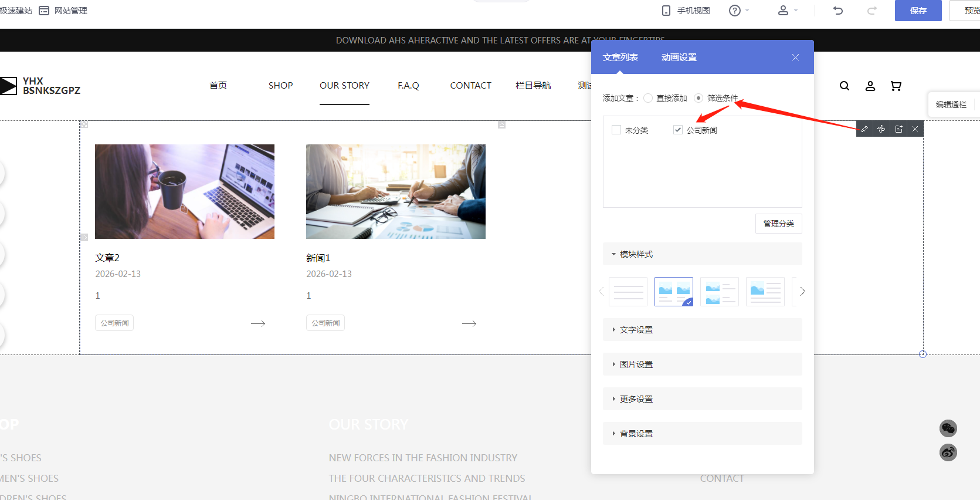Switch to the 动画设置 tab
The height and width of the screenshot is (500, 980).
679,58
